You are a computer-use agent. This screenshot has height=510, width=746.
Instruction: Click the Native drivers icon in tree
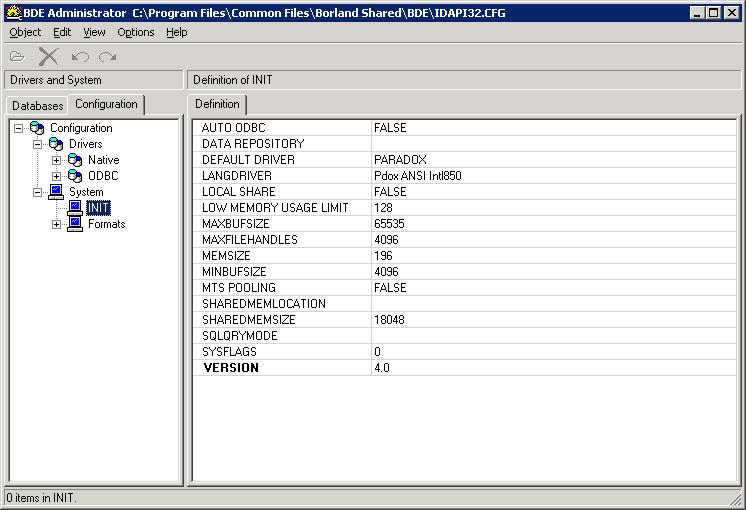pyautogui.click(x=75, y=160)
